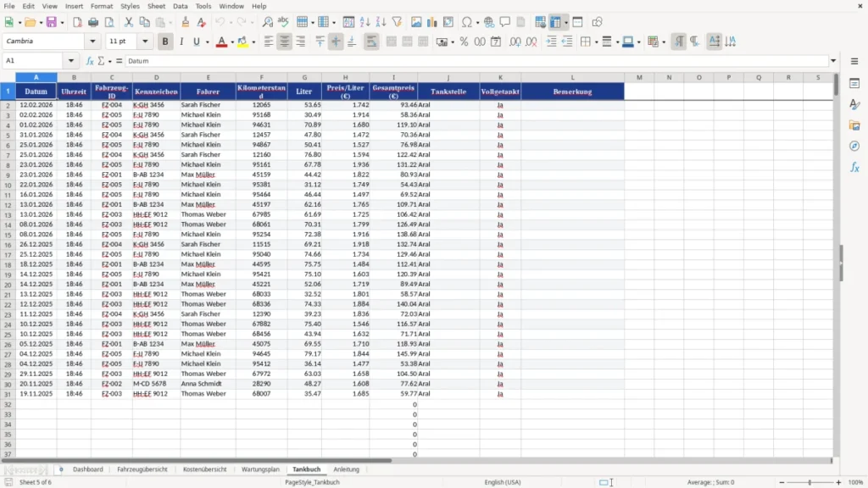Viewport: 868px width, 488px height.
Task: Insert a chart via toolbar icon
Action: 432,22
